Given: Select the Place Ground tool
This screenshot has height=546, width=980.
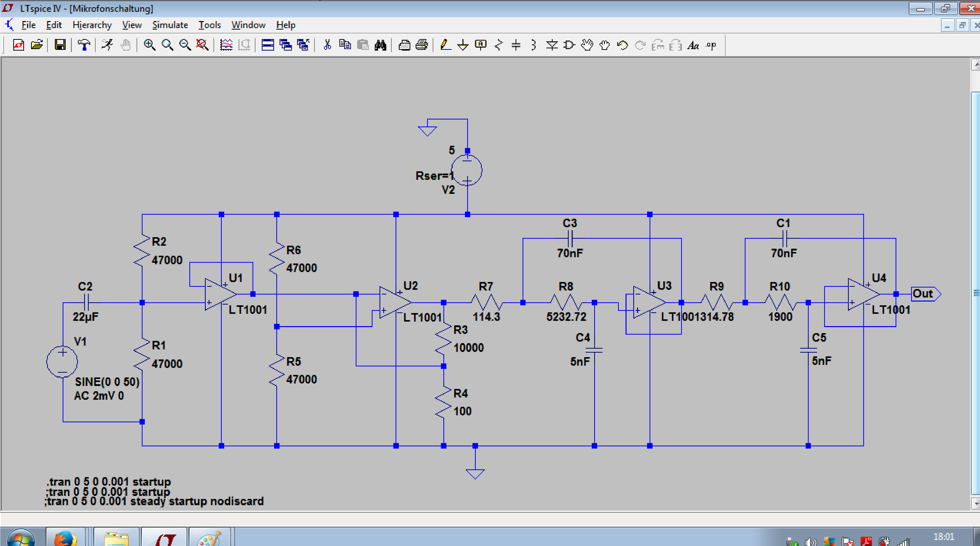Looking at the screenshot, I should click(x=463, y=45).
